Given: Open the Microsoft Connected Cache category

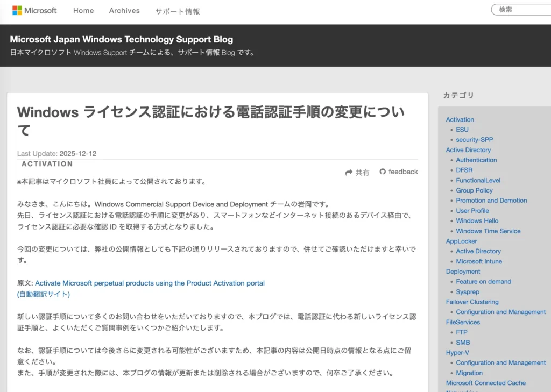Looking at the screenshot, I should click(485, 383).
